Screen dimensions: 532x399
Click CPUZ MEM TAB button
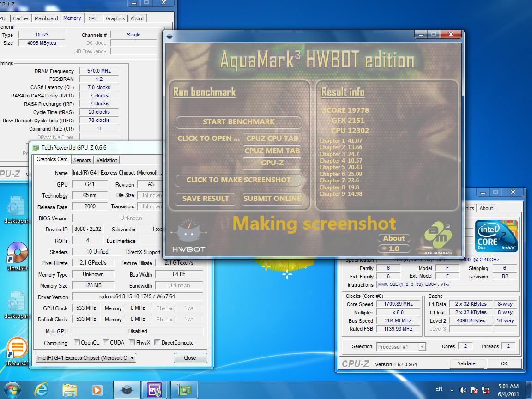pos(272,151)
